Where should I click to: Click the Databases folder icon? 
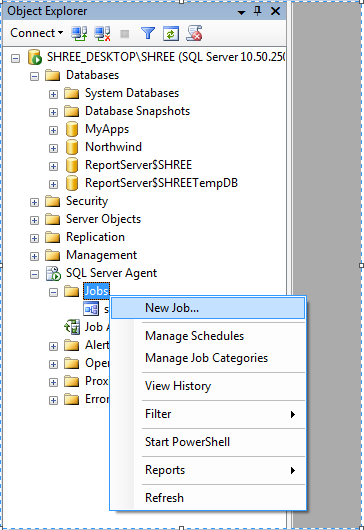tap(52, 75)
